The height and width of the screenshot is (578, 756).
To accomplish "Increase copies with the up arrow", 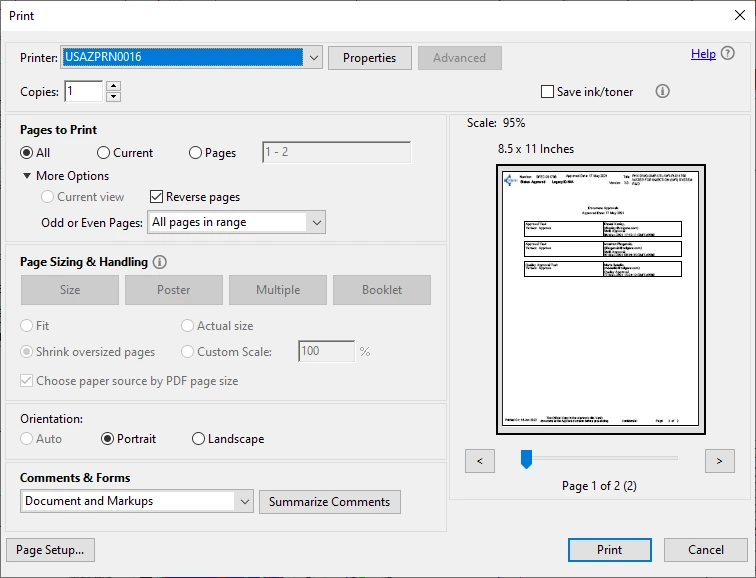I will click(113, 86).
